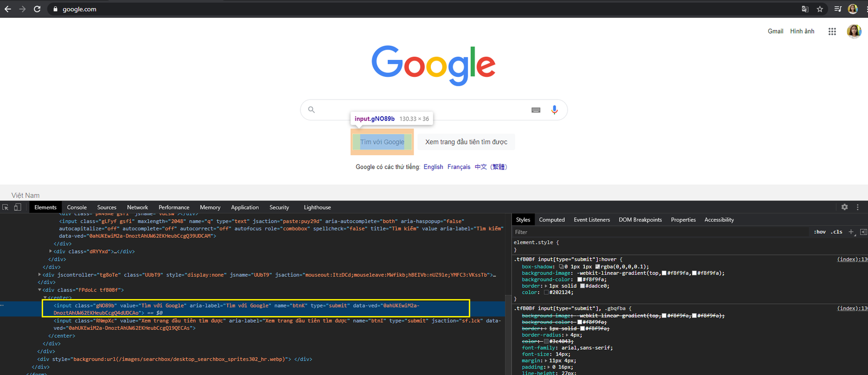Click the 'Tìm với Google' search button
This screenshot has height=375, width=868.
click(382, 142)
